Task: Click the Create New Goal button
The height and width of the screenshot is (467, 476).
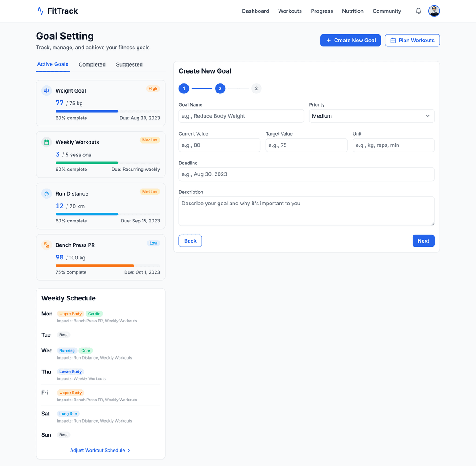Action: tap(350, 41)
